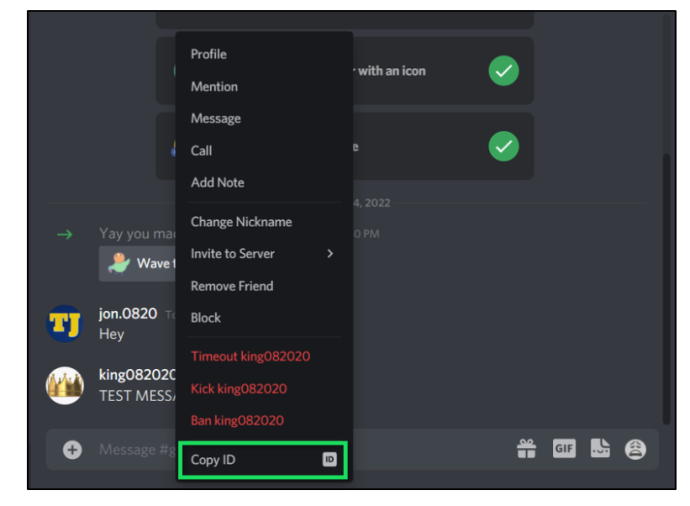Expand the Invite to Server submenu arrow

click(x=330, y=253)
